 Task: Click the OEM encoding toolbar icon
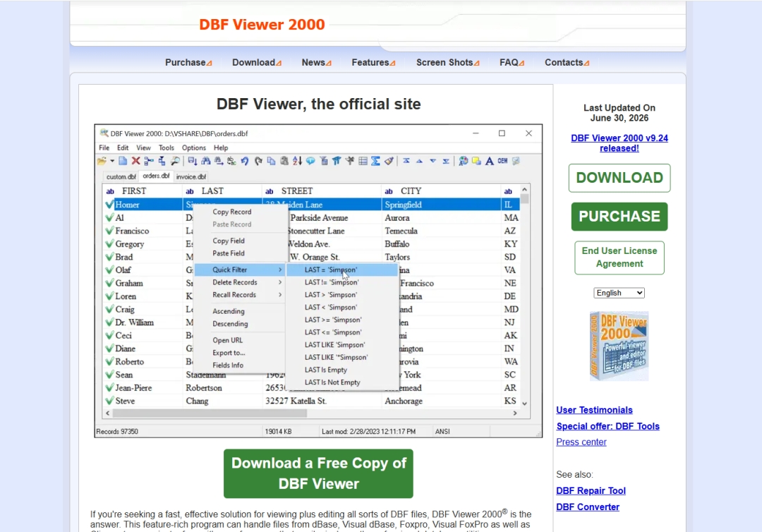point(502,161)
